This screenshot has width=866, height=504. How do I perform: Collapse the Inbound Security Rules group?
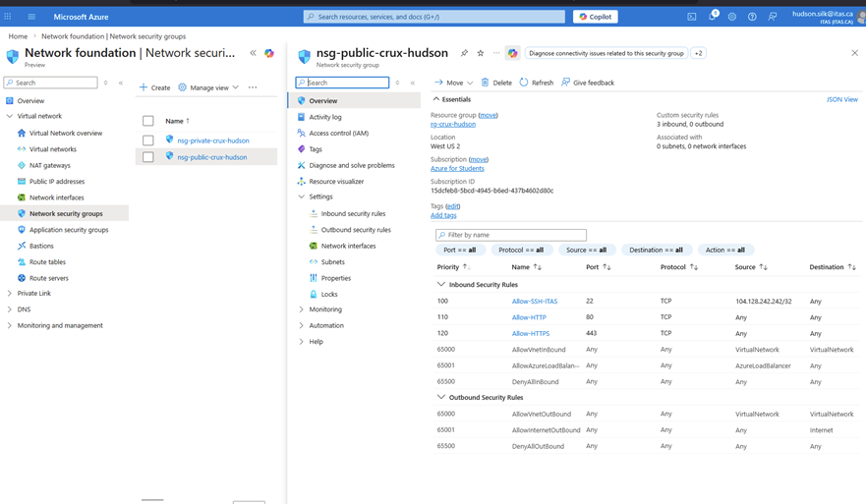pyautogui.click(x=441, y=285)
